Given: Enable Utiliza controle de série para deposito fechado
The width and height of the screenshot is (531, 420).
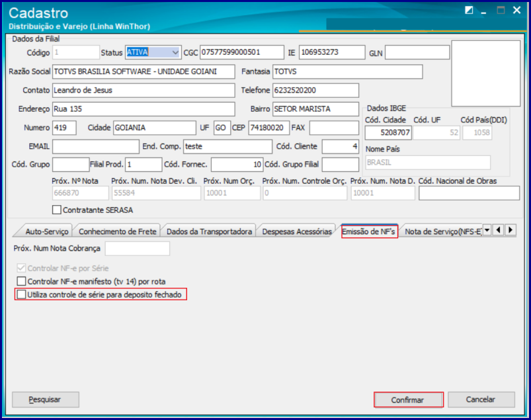Looking at the screenshot, I should [x=21, y=294].
